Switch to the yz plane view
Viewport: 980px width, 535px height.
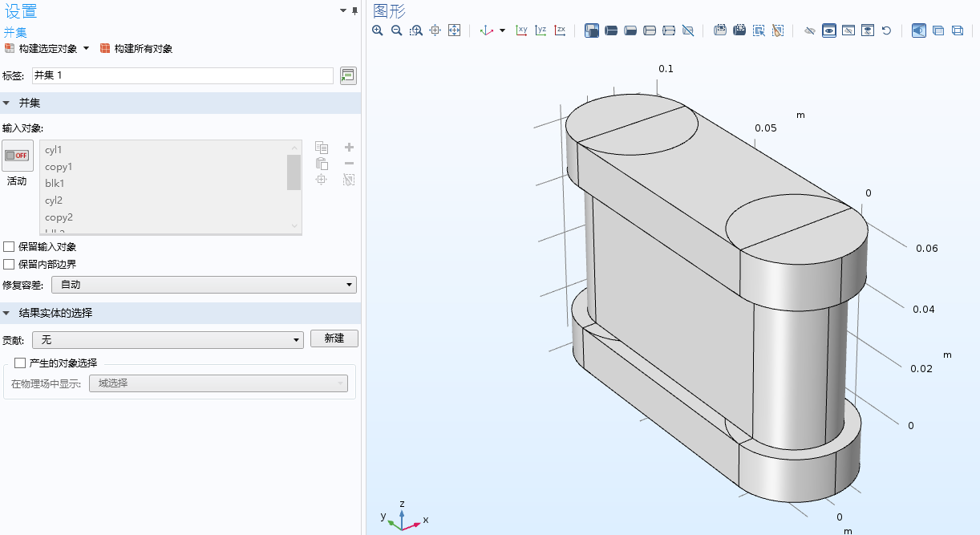[541, 30]
